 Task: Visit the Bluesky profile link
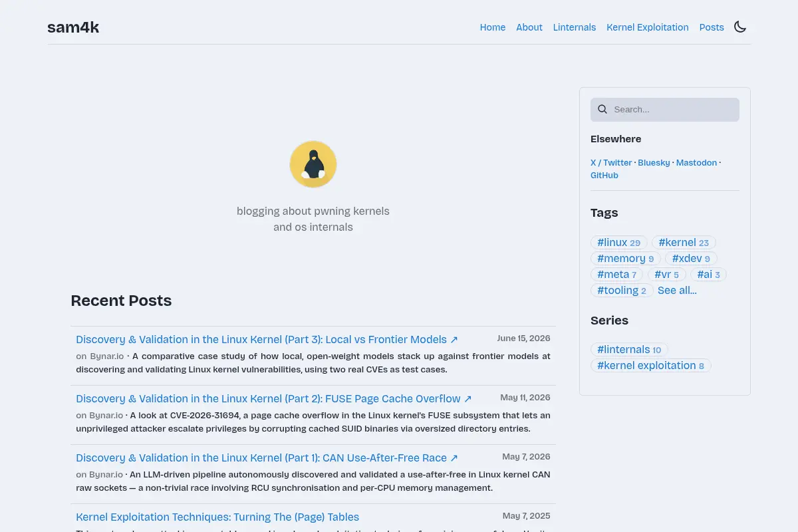click(654, 162)
